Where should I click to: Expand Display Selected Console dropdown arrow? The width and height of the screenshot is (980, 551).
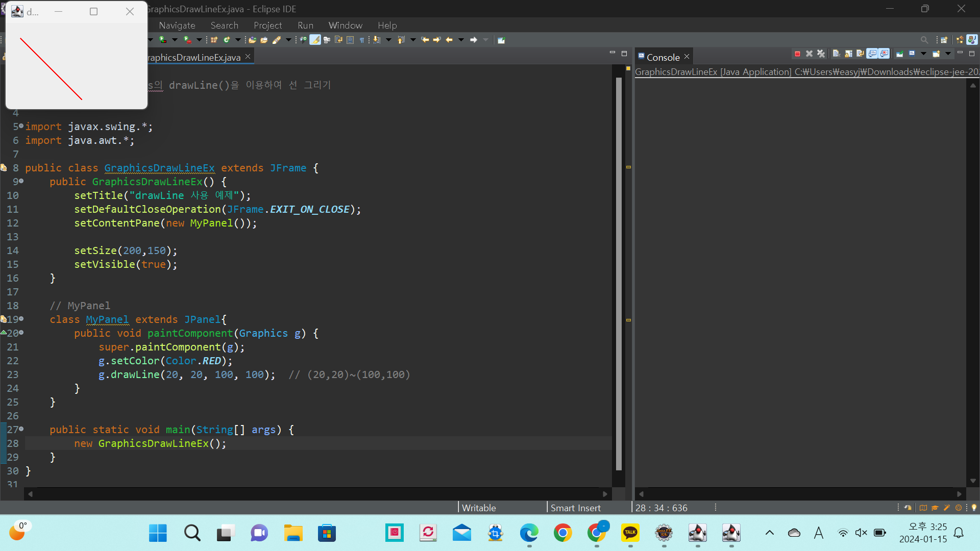(x=923, y=54)
